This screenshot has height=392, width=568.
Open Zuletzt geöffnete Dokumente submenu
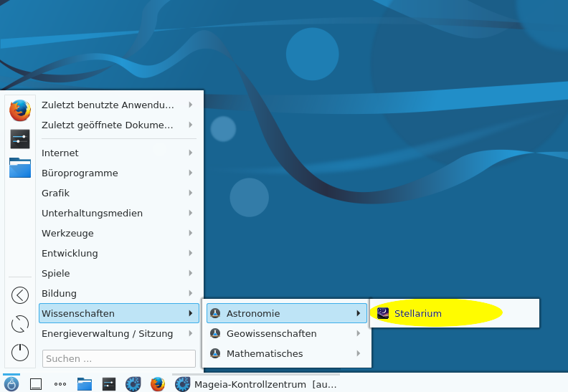point(119,125)
